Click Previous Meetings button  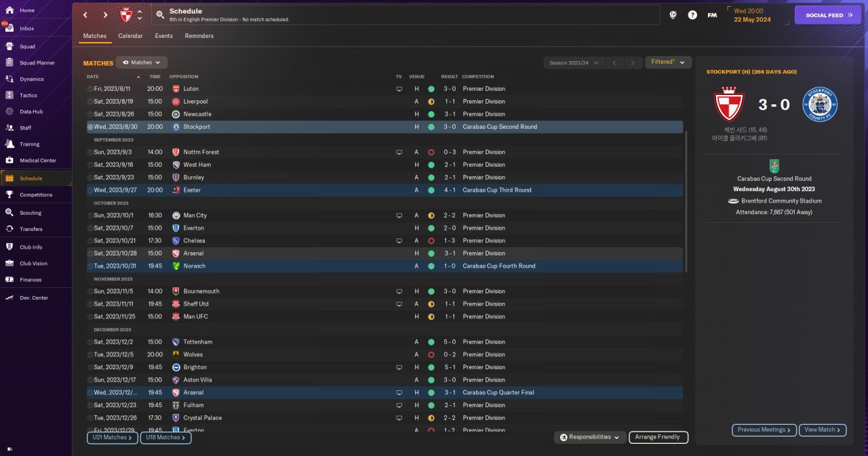pos(764,430)
